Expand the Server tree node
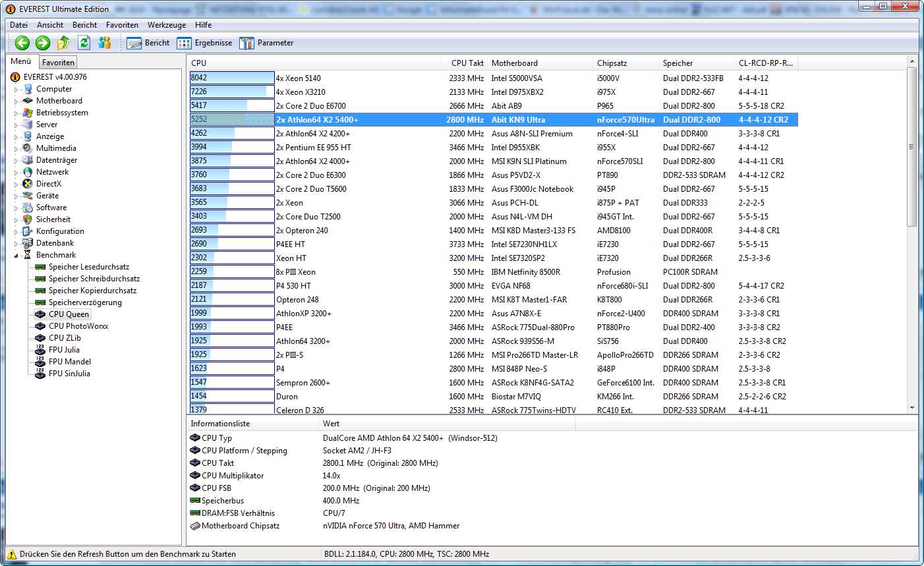924x566 pixels. click(x=16, y=125)
